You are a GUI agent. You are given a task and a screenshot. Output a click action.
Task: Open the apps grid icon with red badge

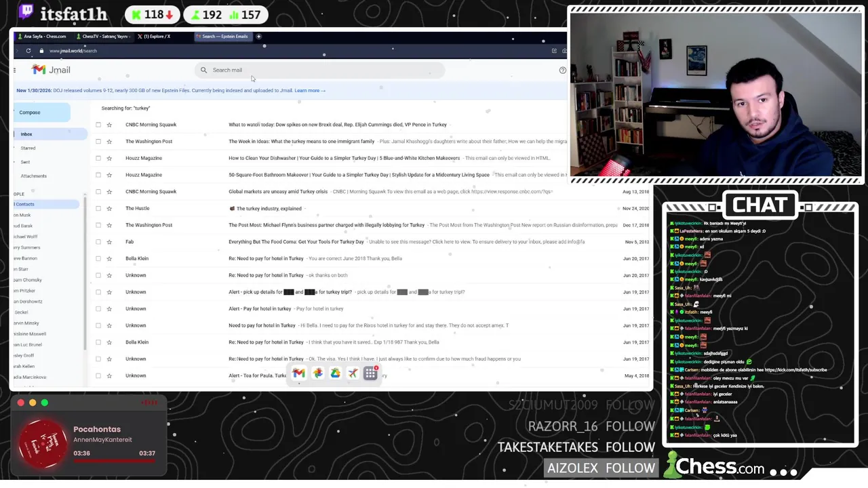[x=371, y=373]
